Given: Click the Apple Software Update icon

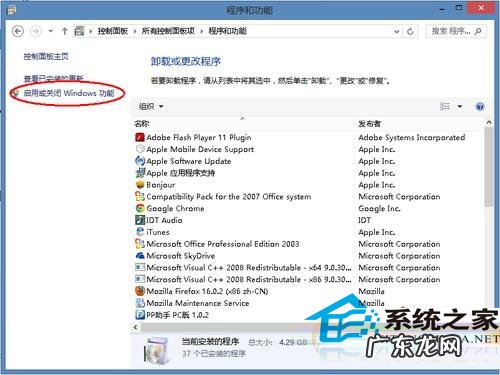Looking at the screenshot, I should pyautogui.click(x=140, y=161).
